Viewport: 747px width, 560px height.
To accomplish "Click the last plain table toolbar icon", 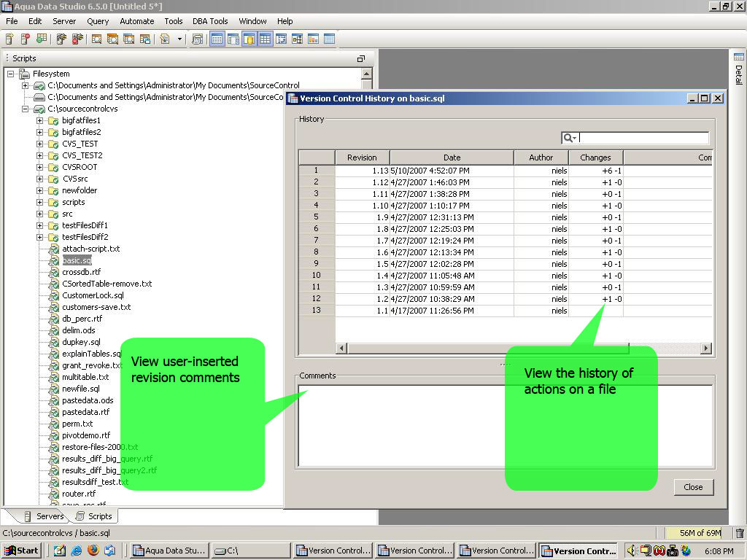I will tap(329, 39).
